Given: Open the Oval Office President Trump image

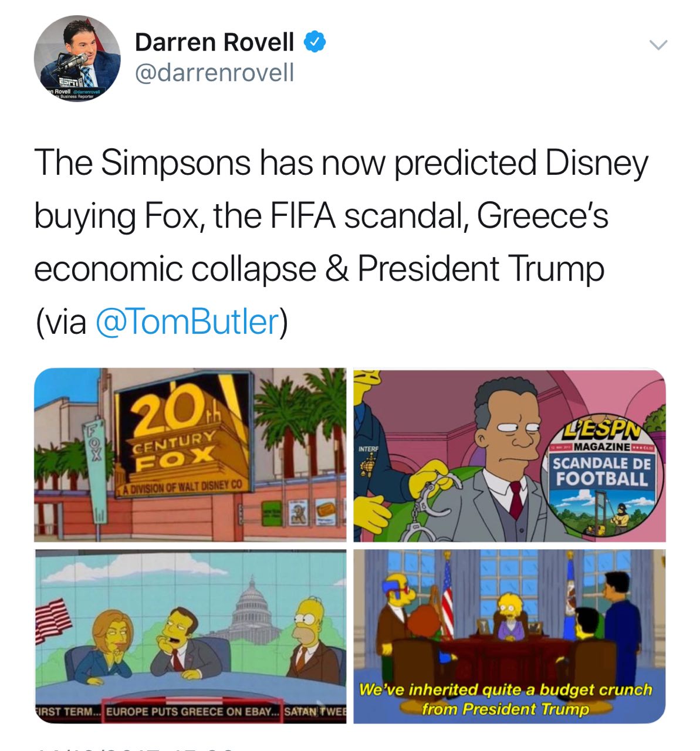Looking at the screenshot, I should [510, 637].
